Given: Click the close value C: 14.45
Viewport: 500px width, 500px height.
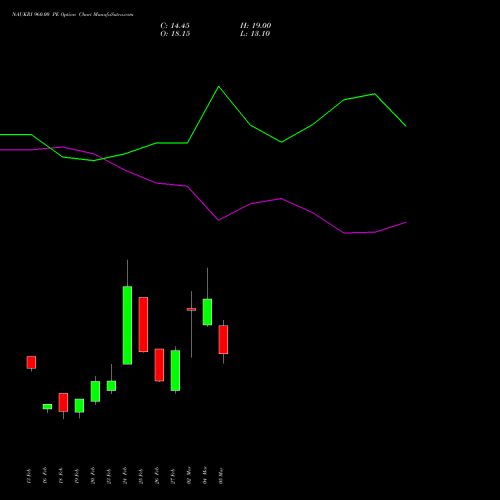Looking at the screenshot, I should click(175, 26).
